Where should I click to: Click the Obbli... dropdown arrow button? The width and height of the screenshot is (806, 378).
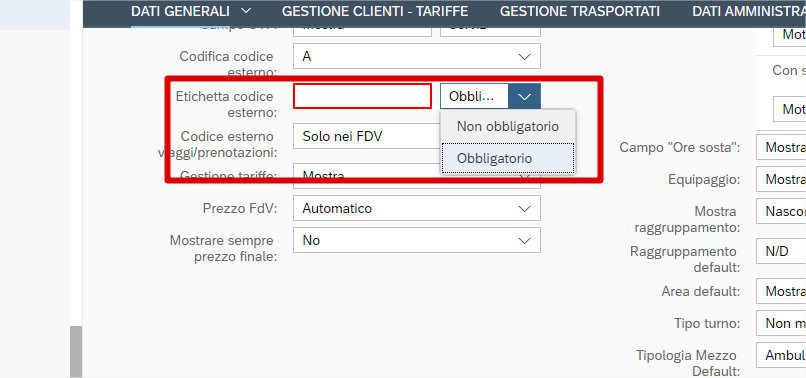click(x=524, y=96)
